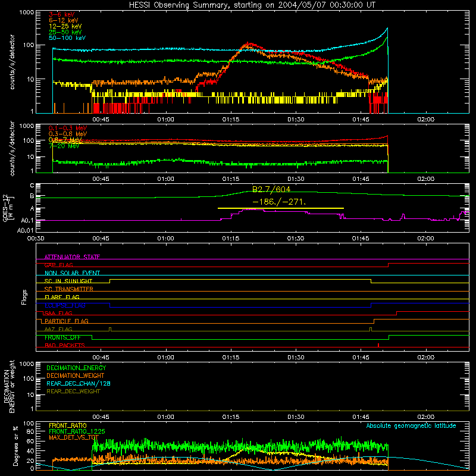Image resolution: width=476 pixels, height=476 pixels.
Task: Select the '50-100 keV' legend label
Action: (67, 38)
